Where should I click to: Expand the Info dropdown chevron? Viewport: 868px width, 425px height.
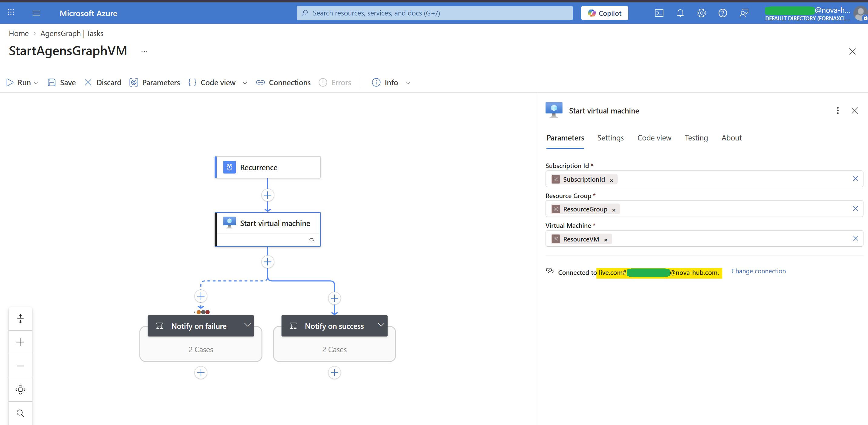[408, 83]
